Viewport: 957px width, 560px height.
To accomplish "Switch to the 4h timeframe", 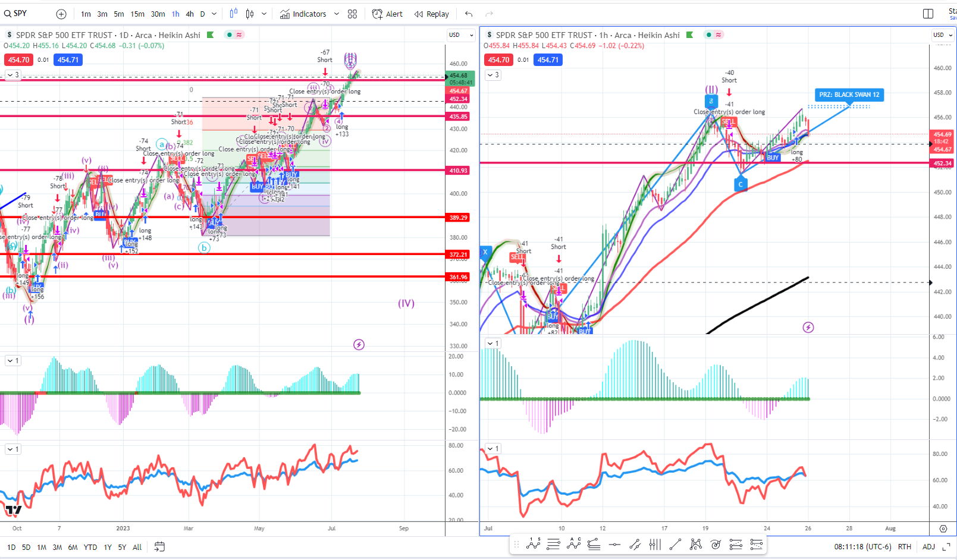I will pos(190,14).
